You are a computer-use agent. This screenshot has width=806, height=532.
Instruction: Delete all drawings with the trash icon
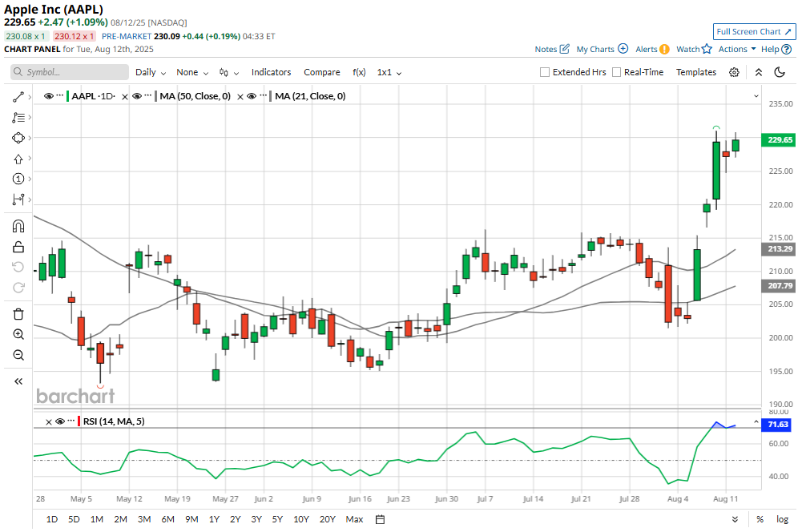(x=18, y=314)
